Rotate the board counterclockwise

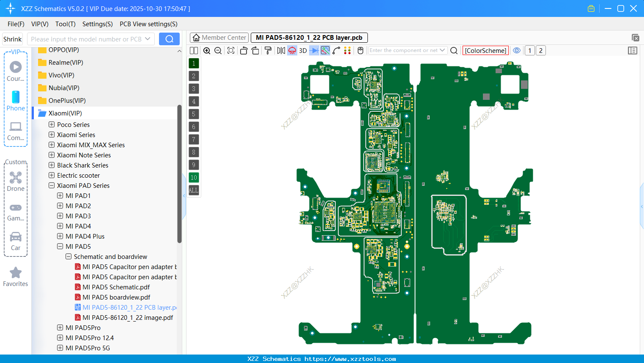pyautogui.click(x=244, y=51)
